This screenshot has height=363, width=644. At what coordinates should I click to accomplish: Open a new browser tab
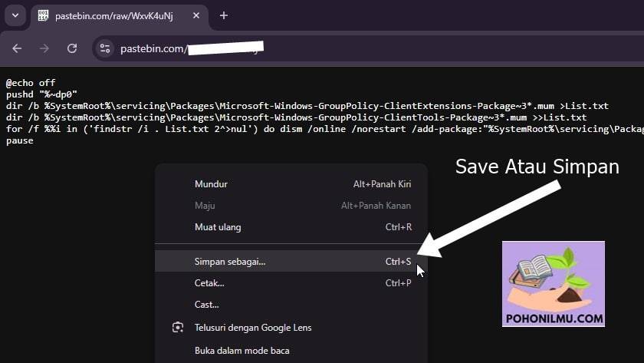point(223,15)
